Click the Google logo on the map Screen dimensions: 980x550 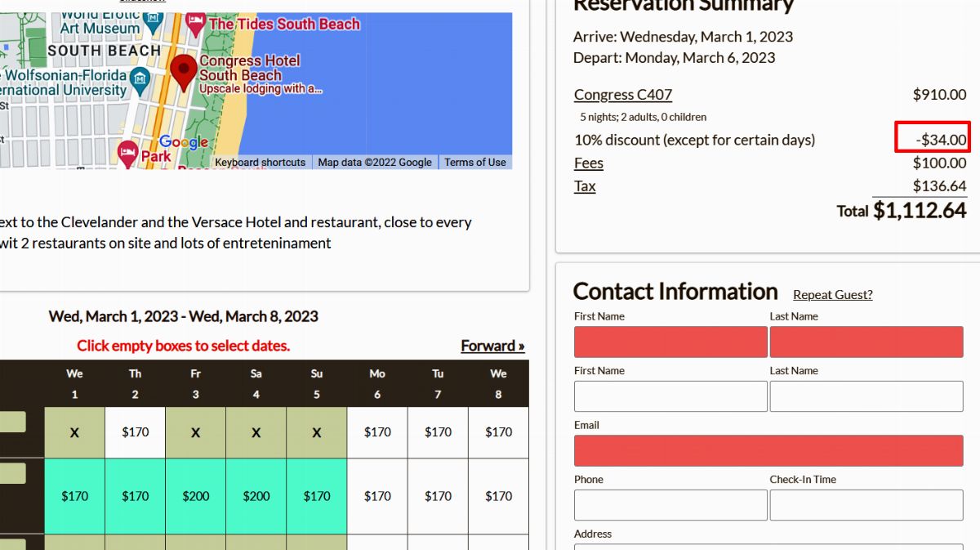point(183,142)
